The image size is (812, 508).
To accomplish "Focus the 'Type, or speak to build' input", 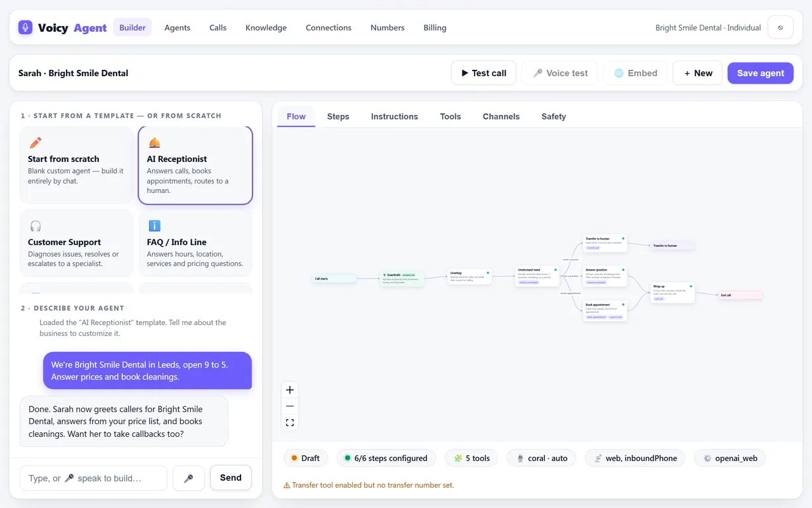I will pos(93,478).
